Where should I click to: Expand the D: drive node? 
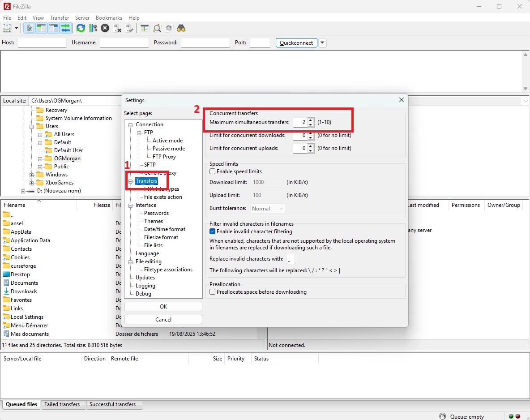(x=23, y=191)
